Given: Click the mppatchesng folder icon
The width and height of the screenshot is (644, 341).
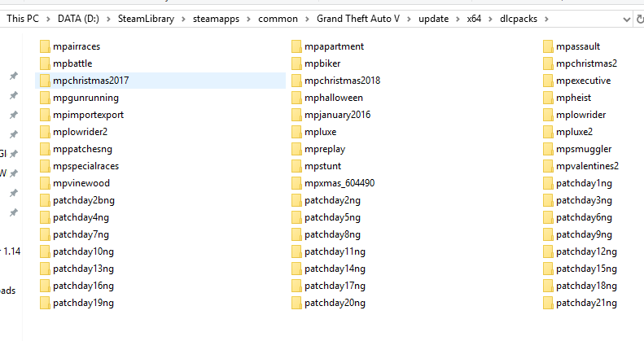Looking at the screenshot, I should coord(45,149).
